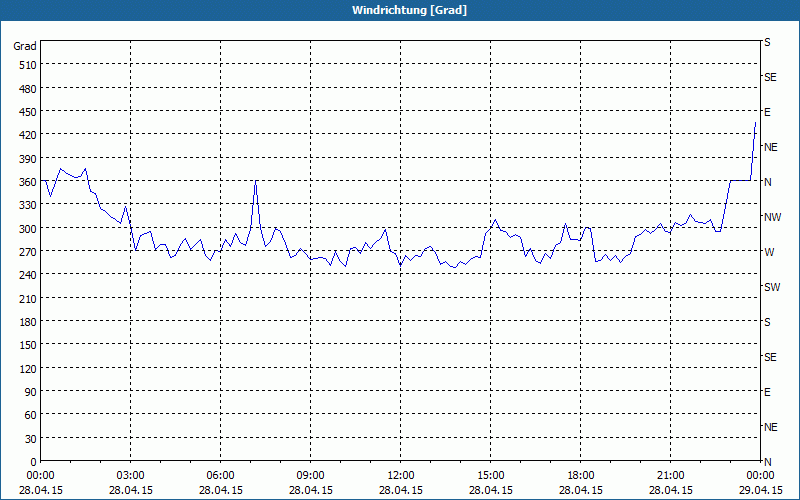Select the N compass label beside 360
800x500 pixels.
click(768, 182)
